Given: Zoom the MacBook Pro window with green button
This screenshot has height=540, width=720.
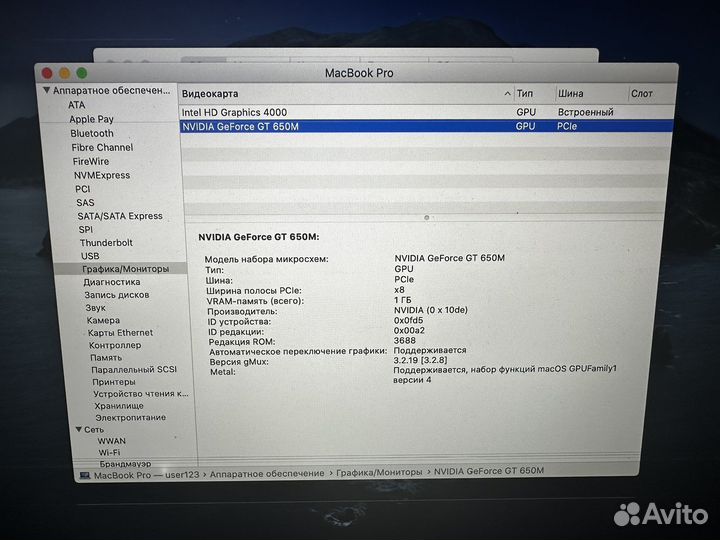Looking at the screenshot, I should [82, 73].
